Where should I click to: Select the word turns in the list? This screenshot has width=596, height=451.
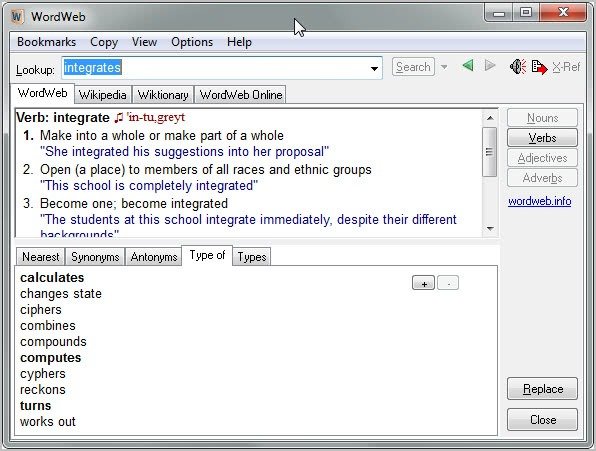(x=35, y=406)
